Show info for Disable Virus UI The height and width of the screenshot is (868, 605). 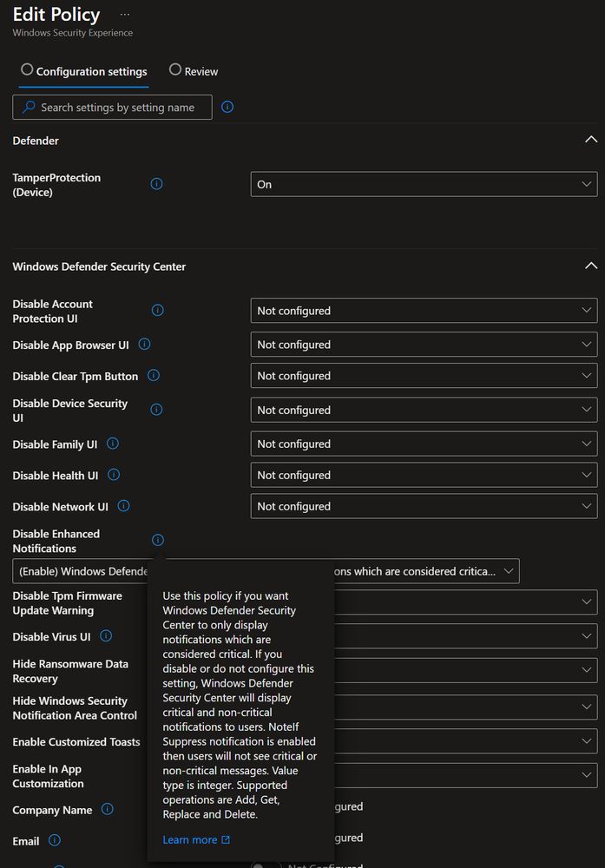[106, 636]
